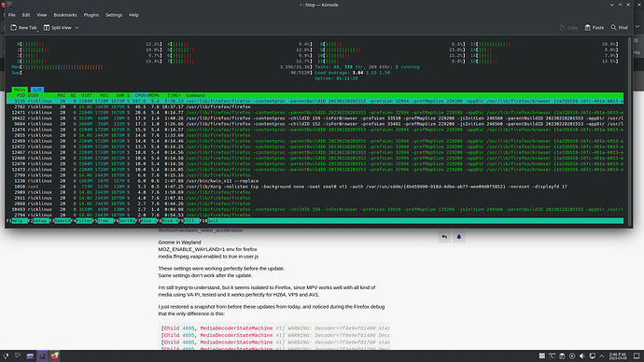Toggle F5 Tree view in htop footer
This screenshot has height=362, width=644.
(104, 221)
